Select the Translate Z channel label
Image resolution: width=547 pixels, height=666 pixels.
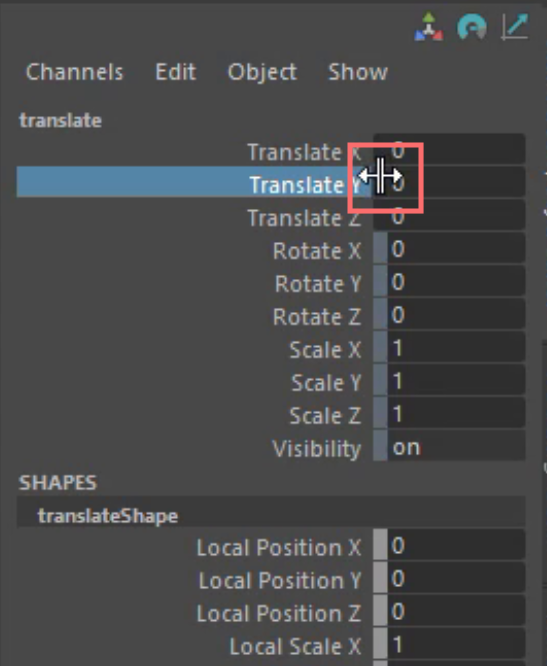304,218
